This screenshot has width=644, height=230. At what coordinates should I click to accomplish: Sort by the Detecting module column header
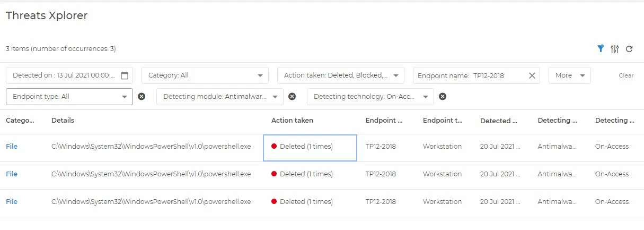(x=558, y=121)
